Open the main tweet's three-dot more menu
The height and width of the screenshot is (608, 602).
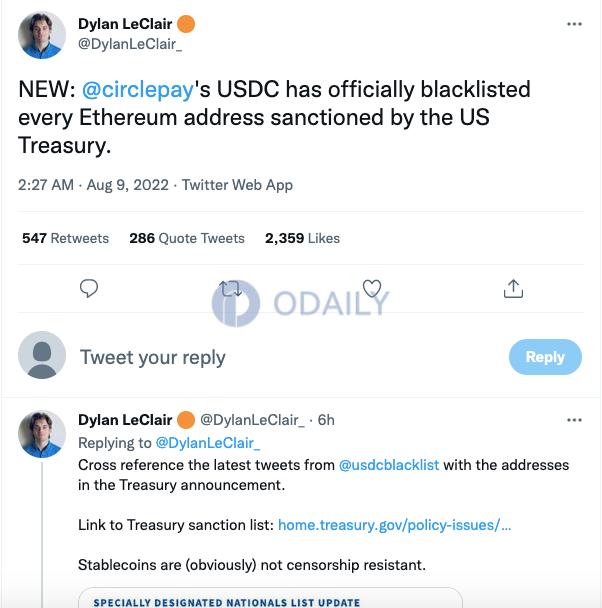pos(574,24)
